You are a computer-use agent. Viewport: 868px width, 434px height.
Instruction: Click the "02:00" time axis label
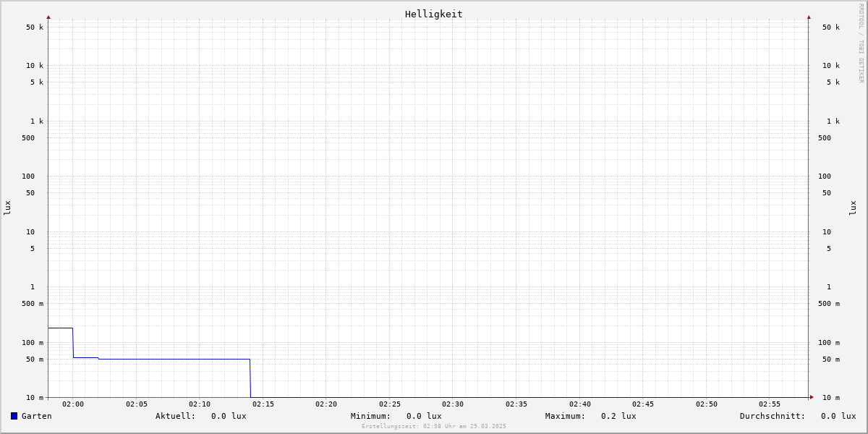(73, 404)
